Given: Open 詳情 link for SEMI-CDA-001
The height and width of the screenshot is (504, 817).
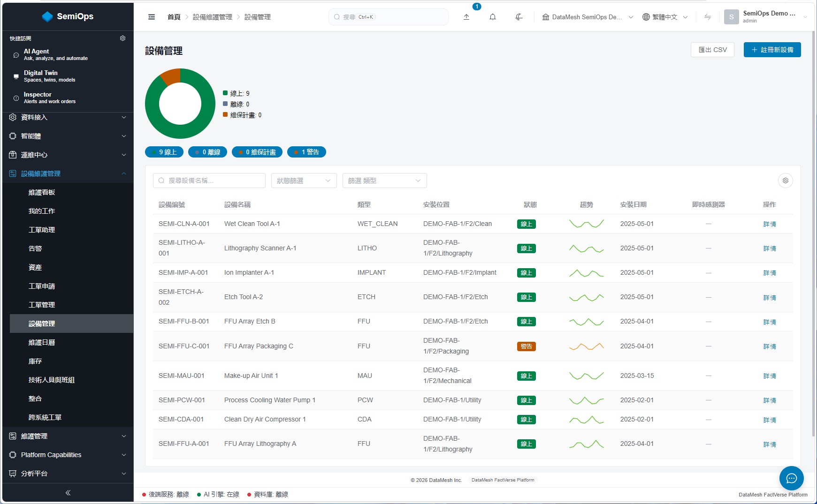Looking at the screenshot, I should click(770, 420).
